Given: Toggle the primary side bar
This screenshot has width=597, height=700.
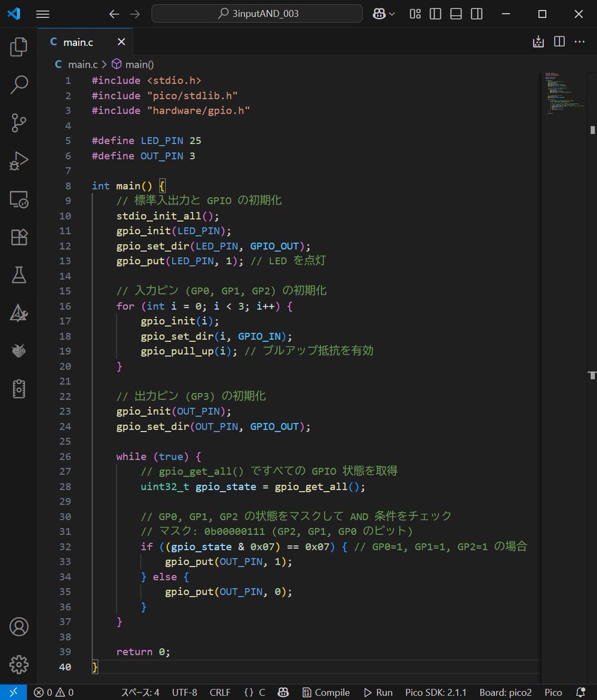Looking at the screenshot, I should (435, 14).
